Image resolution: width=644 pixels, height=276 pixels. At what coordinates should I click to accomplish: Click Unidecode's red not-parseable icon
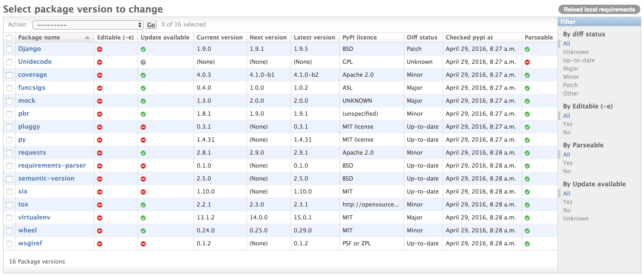pos(527,62)
